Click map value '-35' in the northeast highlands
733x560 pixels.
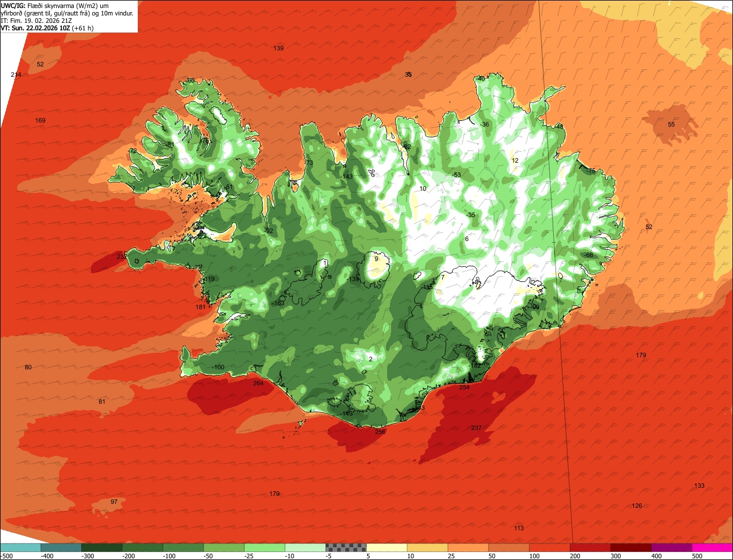pos(471,215)
